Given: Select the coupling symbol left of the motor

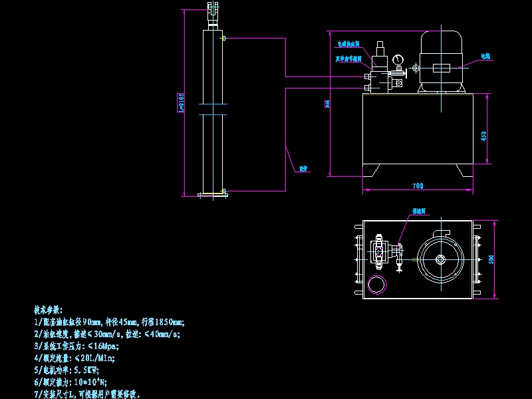Looking at the screenshot, I should pos(416,68).
